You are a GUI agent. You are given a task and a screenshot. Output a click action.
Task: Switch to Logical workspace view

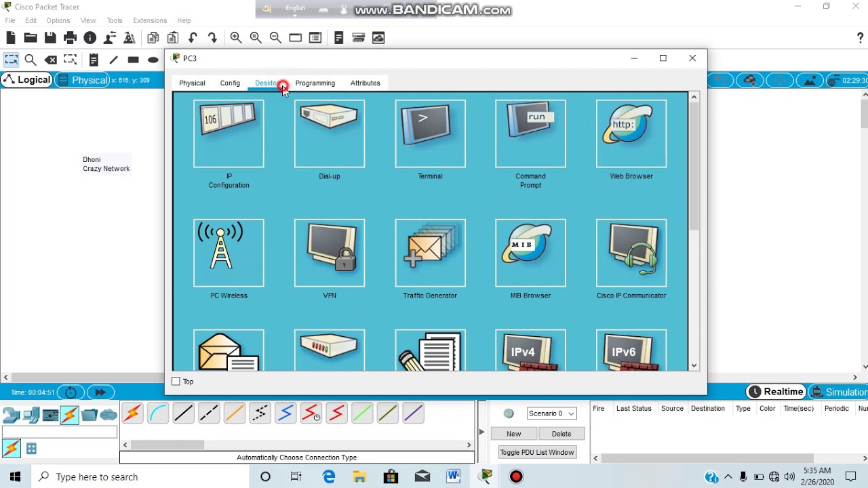tap(26, 80)
